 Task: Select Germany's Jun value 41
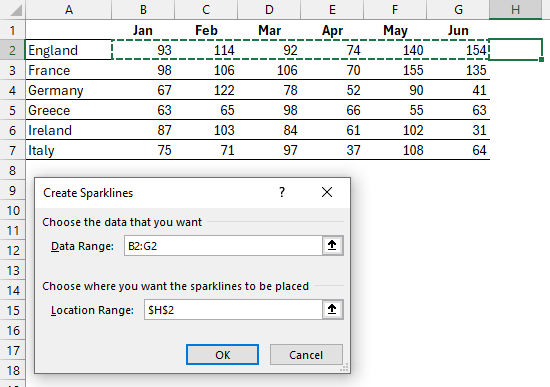click(x=458, y=90)
